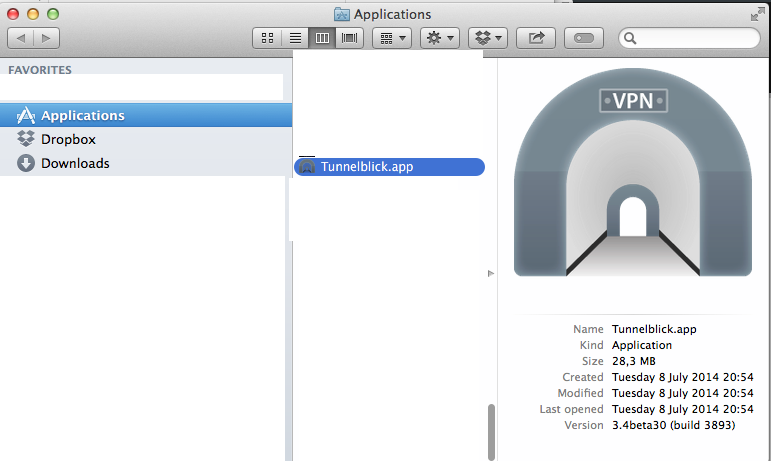Screen dimensions: 771x461
Task: Select the Tunnelblick.app file row
Action: [x=389, y=167]
